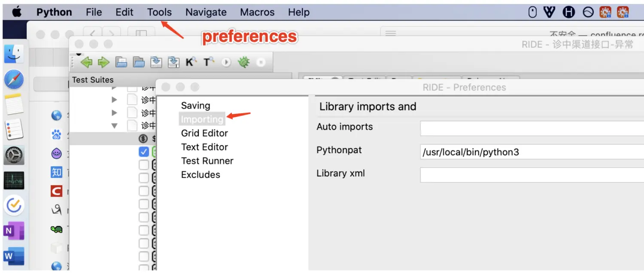Open Search Tests with the T icon
The width and height of the screenshot is (644, 273).
coord(209,63)
